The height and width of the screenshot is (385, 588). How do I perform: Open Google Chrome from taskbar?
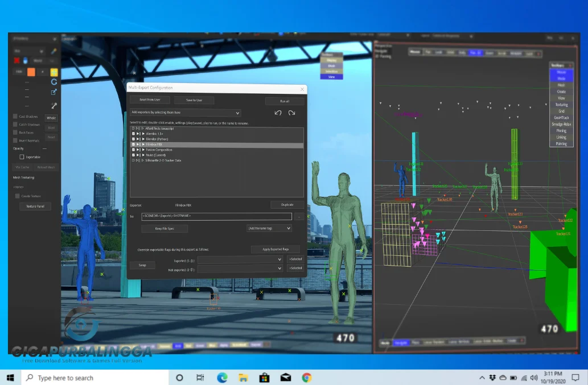(x=307, y=378)
